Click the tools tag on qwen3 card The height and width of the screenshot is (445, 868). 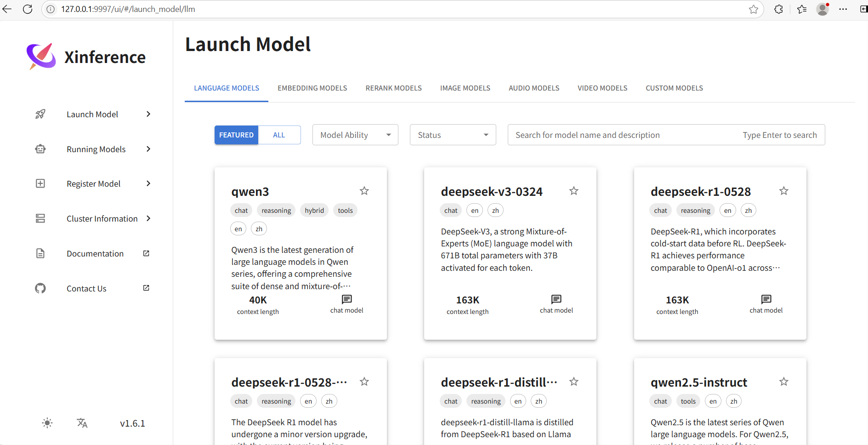(x=345, y=211)
